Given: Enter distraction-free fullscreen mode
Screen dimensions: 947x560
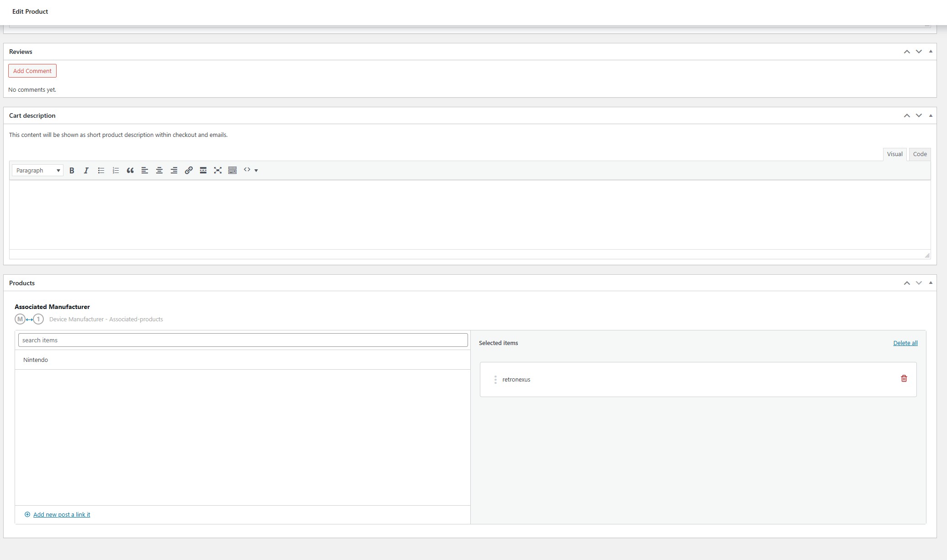Looking at the screenshot, I should tap(218, 170).
